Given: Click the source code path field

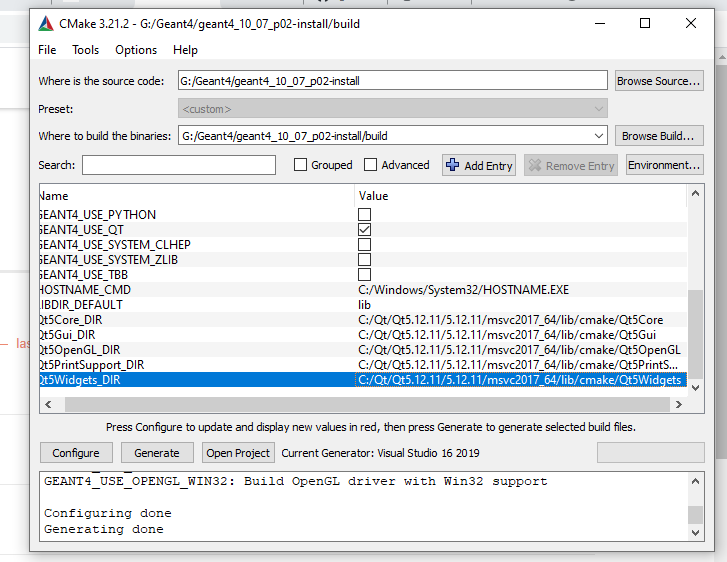Looking at the screenshot, I should click(392, 81).
